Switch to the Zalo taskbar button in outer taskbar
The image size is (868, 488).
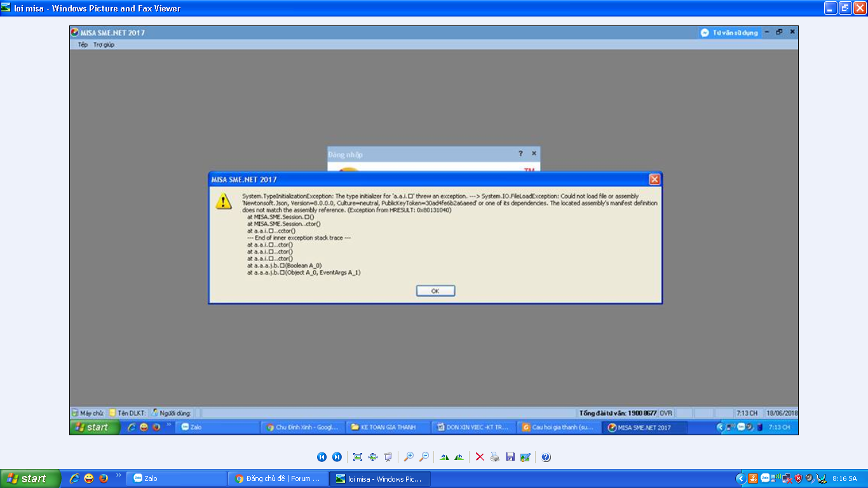(x=177, y=478)
